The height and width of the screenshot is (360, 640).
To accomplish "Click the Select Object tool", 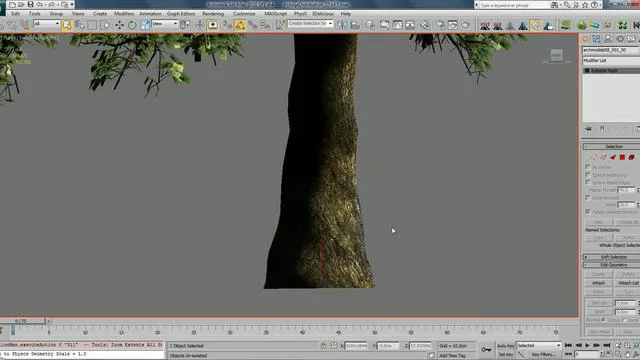I will [x=67, y=25].
